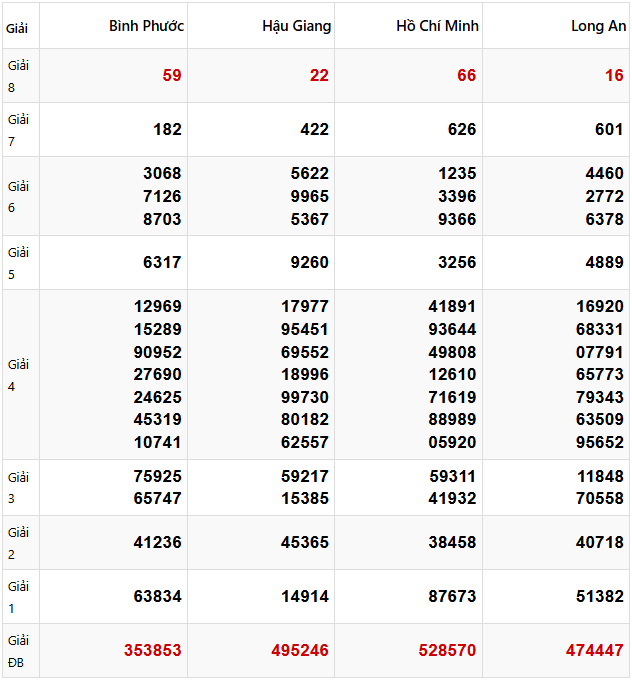Viewport: 632px width, 681px height.
Task: Select Bình Phước fifth prize number 6317
Action: point(162,262)
